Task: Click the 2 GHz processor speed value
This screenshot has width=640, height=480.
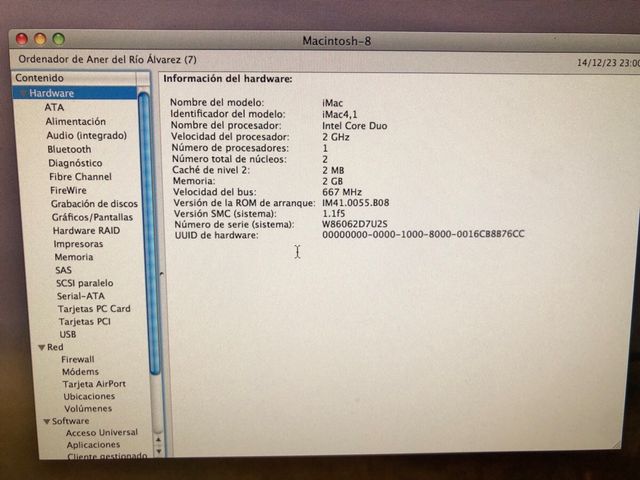Action: [x=336, y=137]
